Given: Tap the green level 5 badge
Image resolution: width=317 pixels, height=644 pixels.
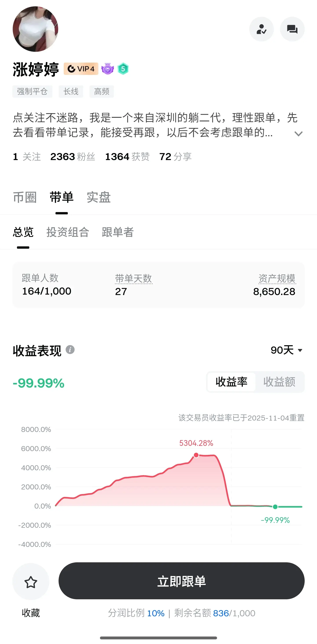Looking at the screenshot, I should (123, 69).
